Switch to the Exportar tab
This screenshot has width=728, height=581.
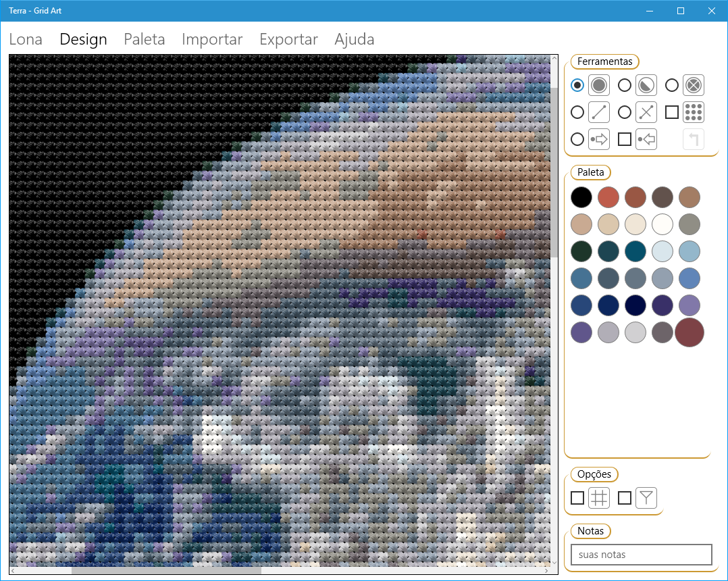click(x=288, y=39)
